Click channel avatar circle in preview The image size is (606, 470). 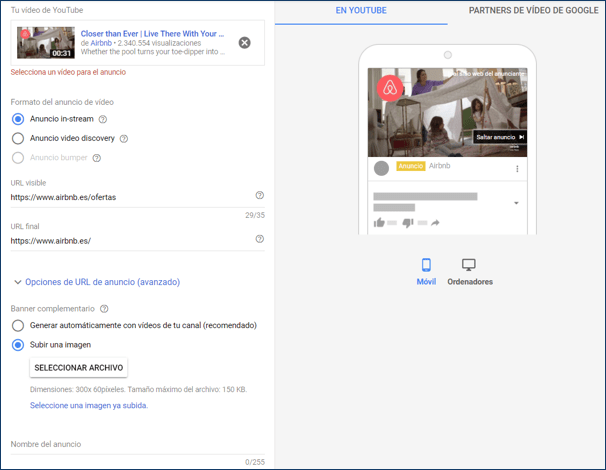pyautogui.click(x=381, y=168)
